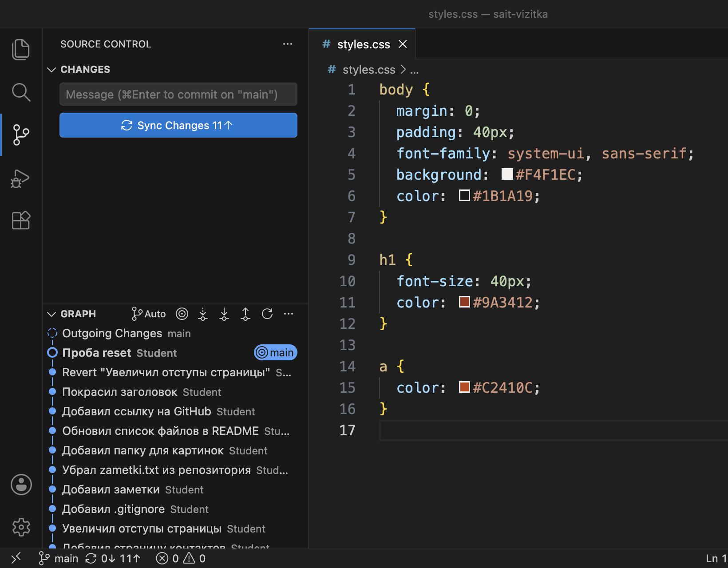
Task: Open the Accounts menu icon
Action: tap(21, 485)
